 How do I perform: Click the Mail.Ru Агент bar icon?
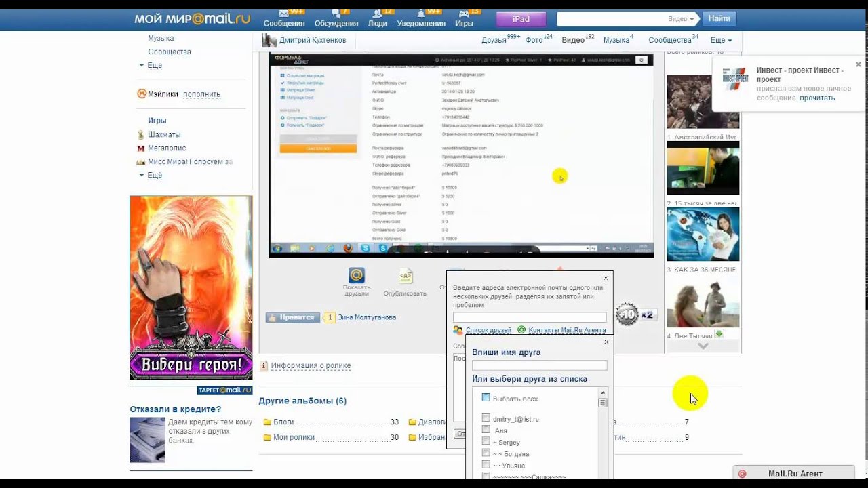point(743,474)
